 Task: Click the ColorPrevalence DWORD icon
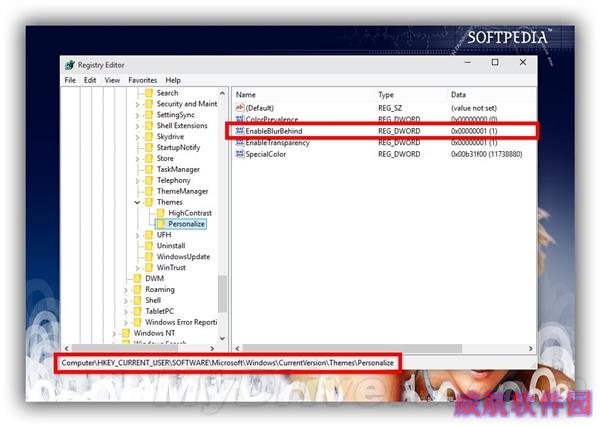pos(240,119)
